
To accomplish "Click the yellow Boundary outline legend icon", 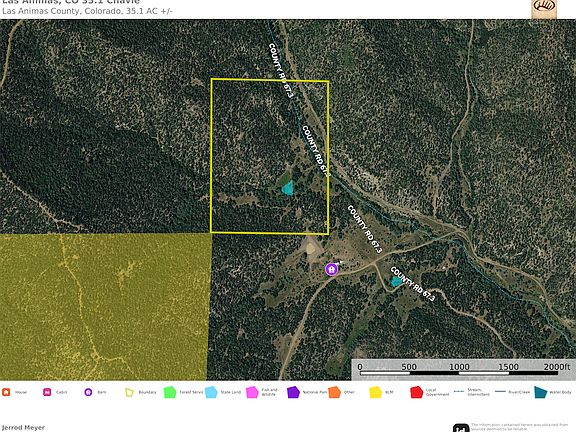I will 129,392.
